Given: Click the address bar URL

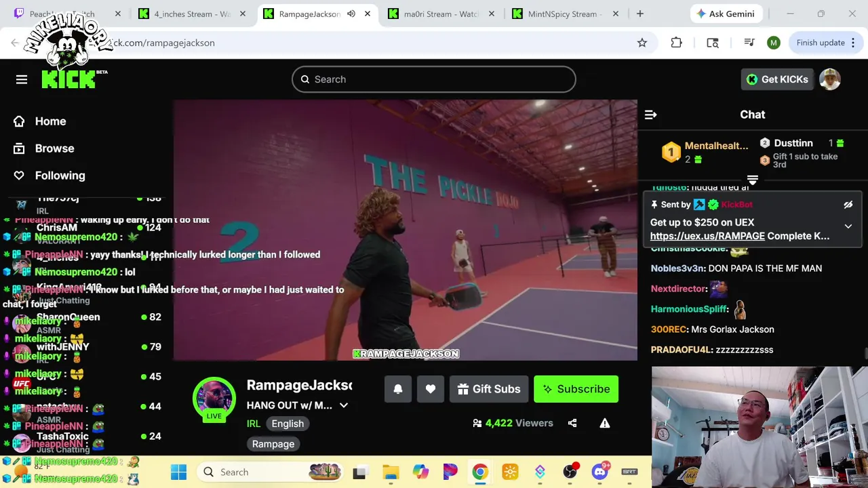Looking at the screenshot, I should (x=163, y=43).
